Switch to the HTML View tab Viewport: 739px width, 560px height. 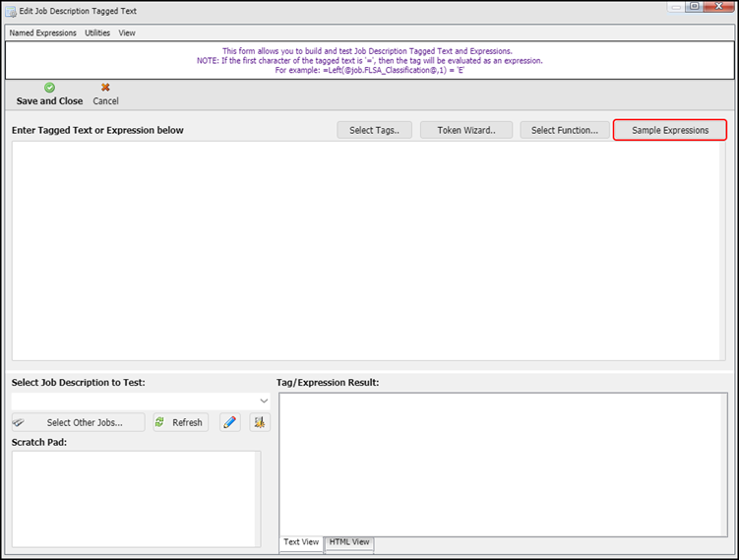(348, 542)
